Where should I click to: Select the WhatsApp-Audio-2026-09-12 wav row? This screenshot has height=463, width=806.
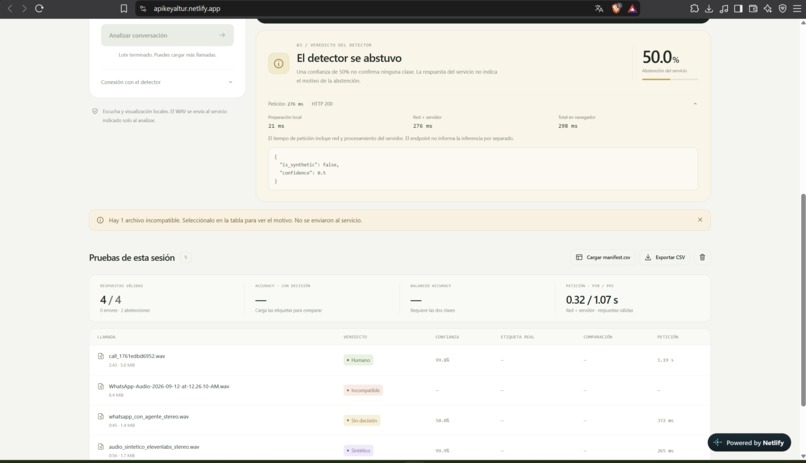399,391
